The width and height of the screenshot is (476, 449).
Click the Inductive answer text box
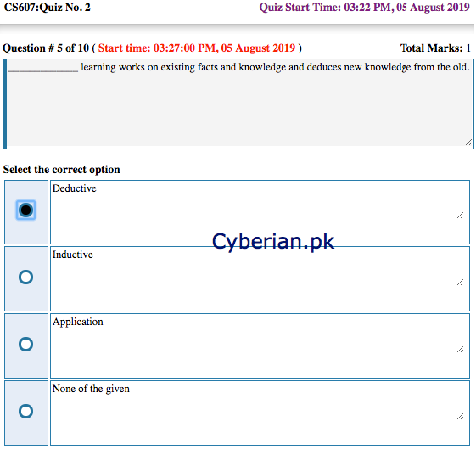260,278
